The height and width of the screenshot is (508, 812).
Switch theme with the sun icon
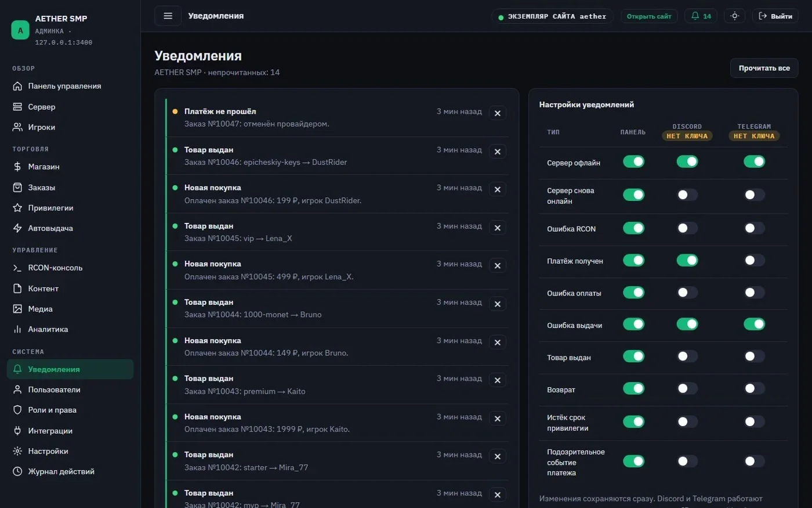(734, 16)
